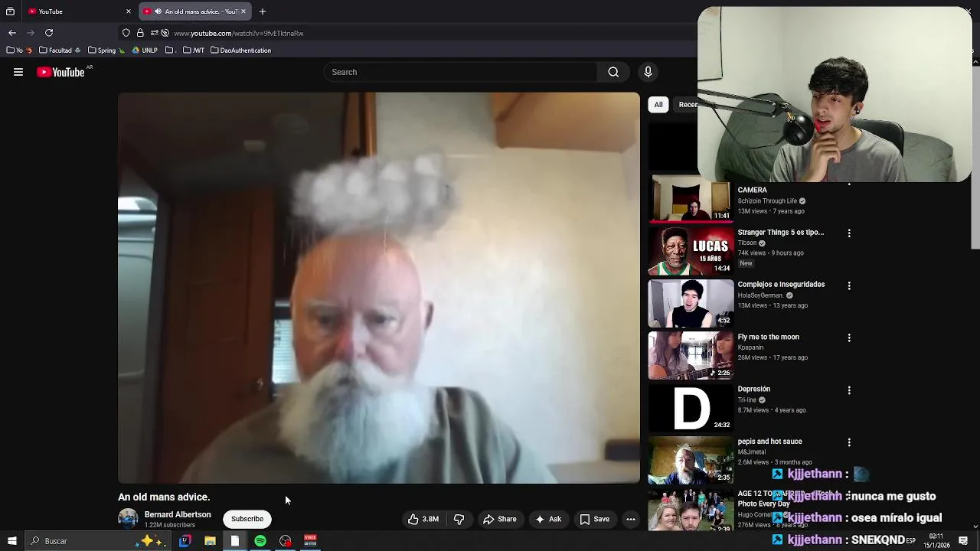Click the address bar URL
Image resolution: width=980 pixels, height=551 pixels.
point(239,34)
